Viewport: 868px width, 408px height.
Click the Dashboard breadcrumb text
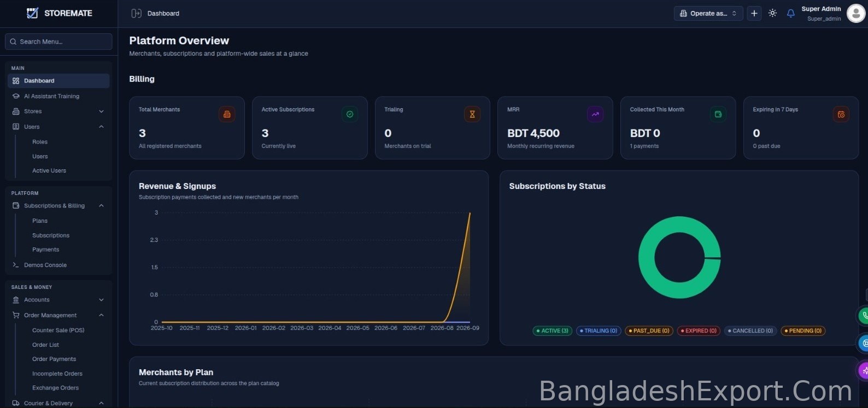click(163, 13)
